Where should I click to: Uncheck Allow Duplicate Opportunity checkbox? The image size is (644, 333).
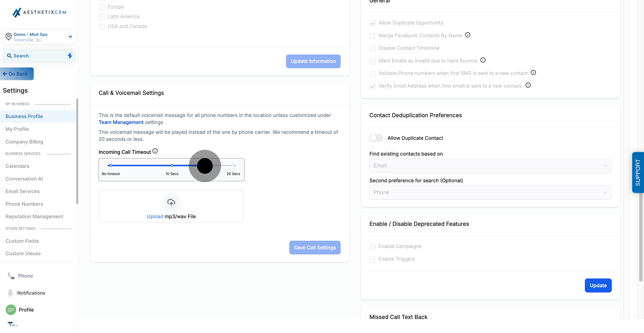click(x=372, y=23)
